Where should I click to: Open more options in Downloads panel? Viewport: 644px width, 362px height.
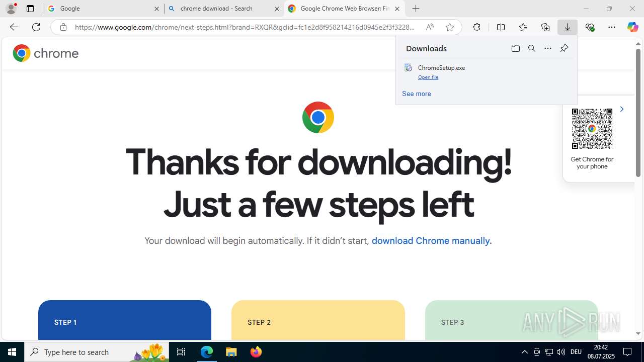coord(548,48)
